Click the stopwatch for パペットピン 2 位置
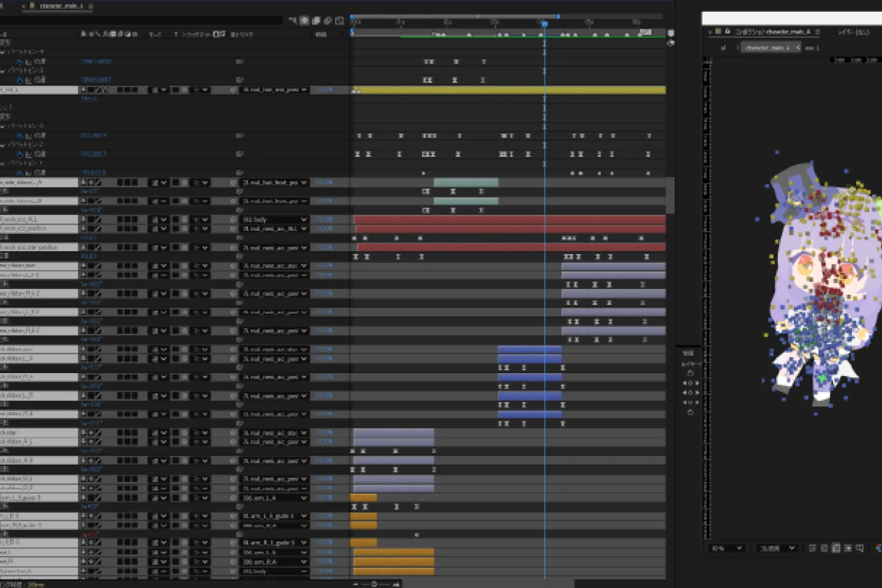 (x=20, y=154)
